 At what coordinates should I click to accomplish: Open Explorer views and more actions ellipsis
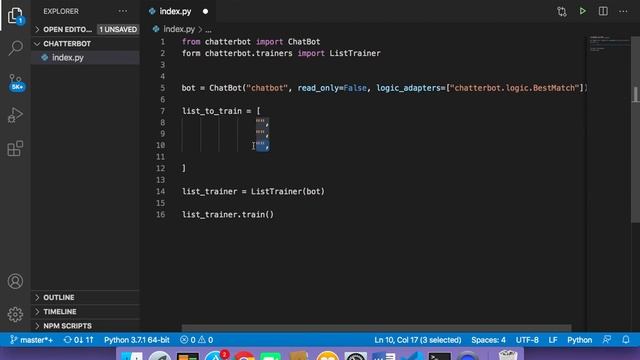pyautogui.click(x=122, y=11)
